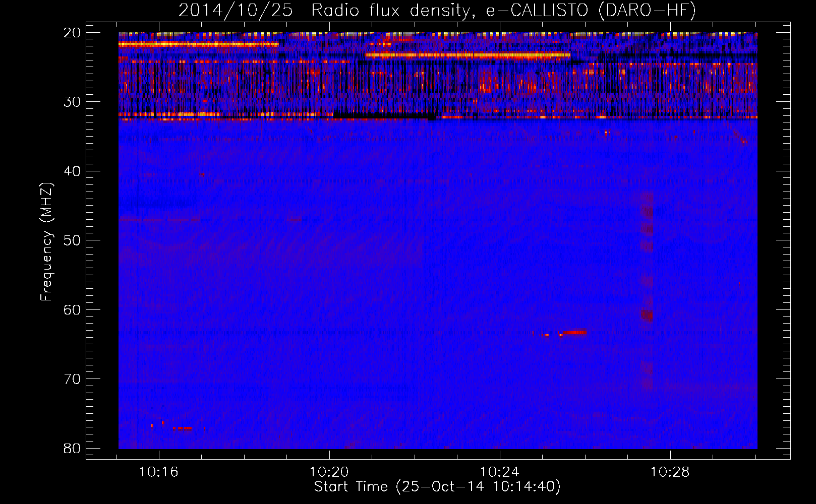The image size is (816, 504).
Task: Click the 50 frequency tick label
Action: [x=72, y=240]
